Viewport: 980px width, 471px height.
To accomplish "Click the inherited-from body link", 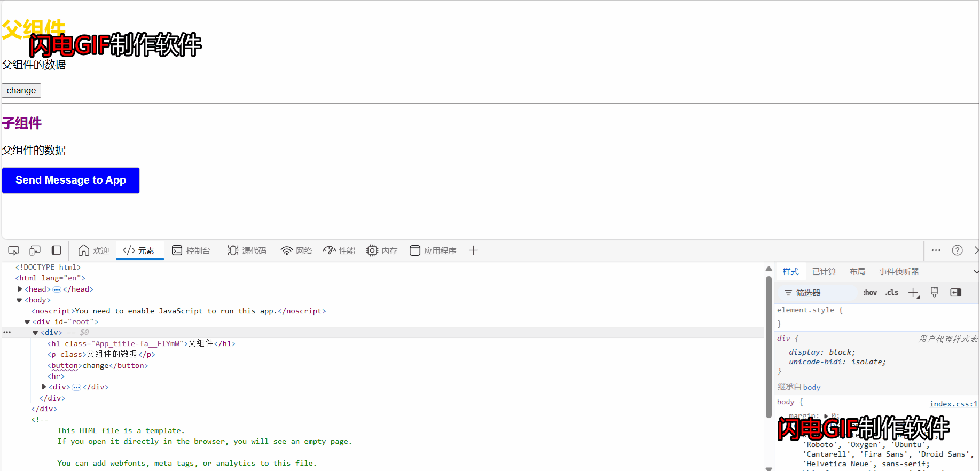I will (811, 387).
